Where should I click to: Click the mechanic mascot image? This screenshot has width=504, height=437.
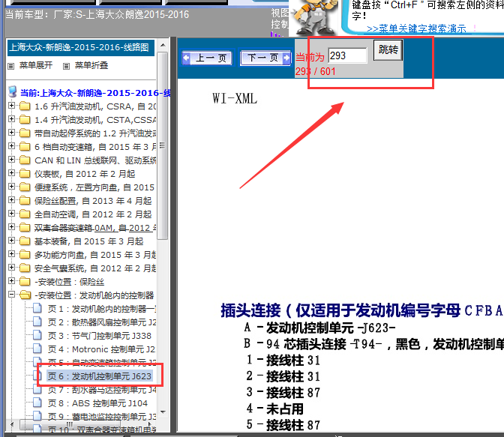pyautogui.click(x=315, y=16)
